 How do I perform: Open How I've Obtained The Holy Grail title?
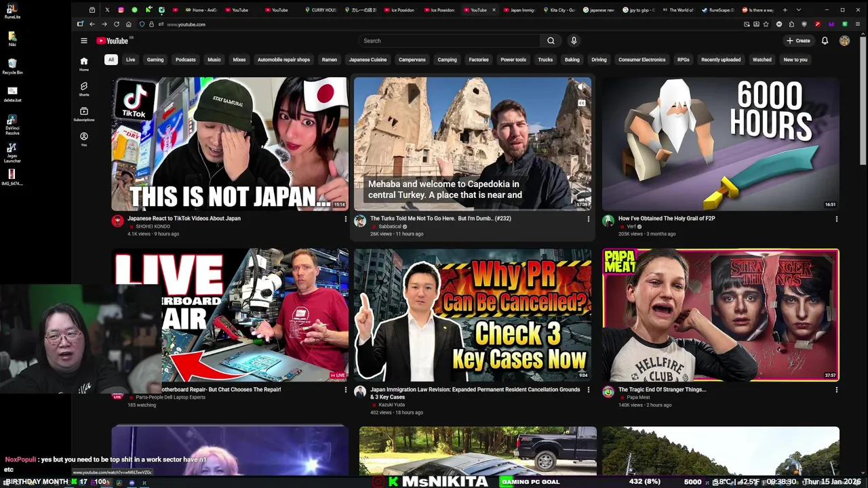(667, 218)
